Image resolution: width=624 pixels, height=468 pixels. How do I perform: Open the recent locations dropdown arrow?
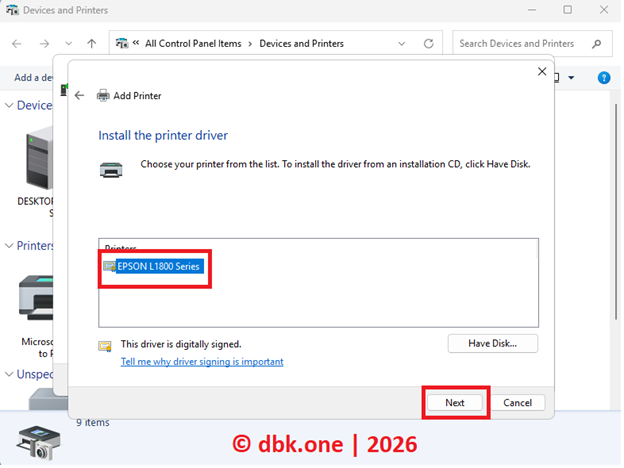click(68, 44)
